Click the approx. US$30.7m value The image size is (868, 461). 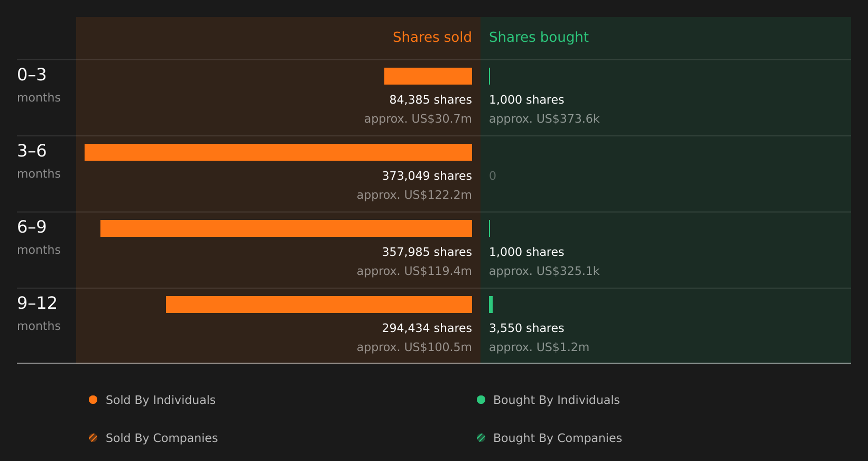pyautogui.click(x=418, y=119)
